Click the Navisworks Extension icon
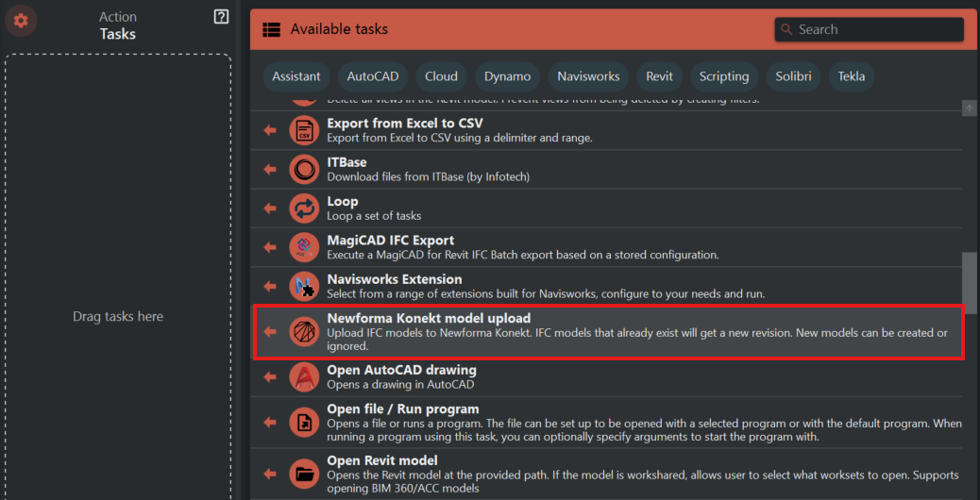Image resolution: width=980 pixels, height=500 pixels. coord(304,286)
